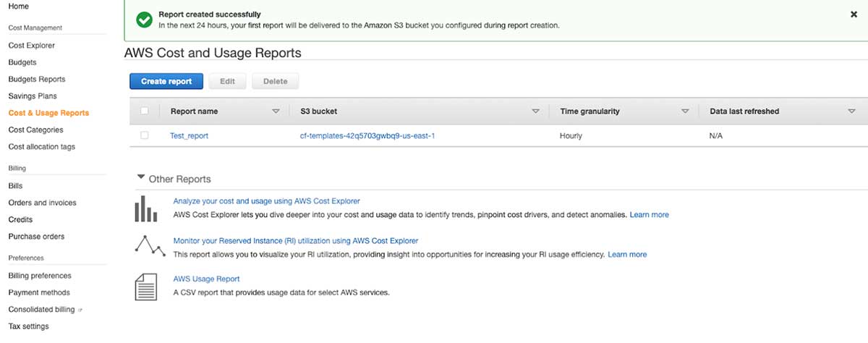Click the AWS Cost and Usage Reports heading

point(213,53)
